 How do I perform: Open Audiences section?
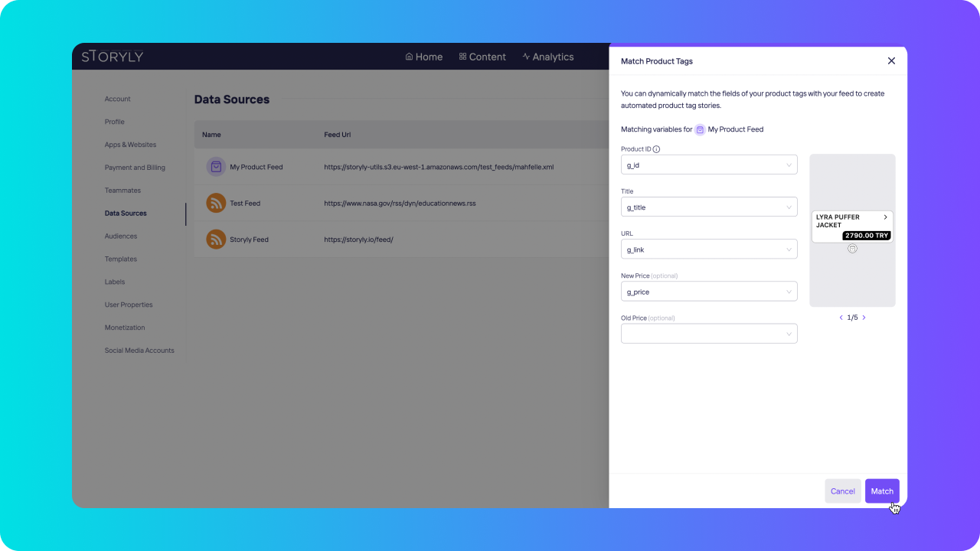121,236
